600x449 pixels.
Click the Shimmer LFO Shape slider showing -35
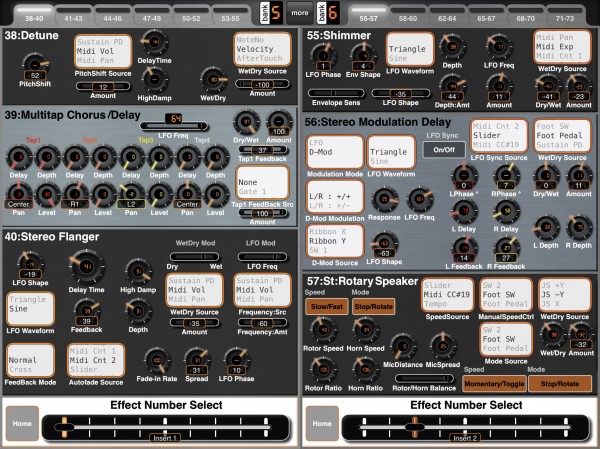(401, 93)
